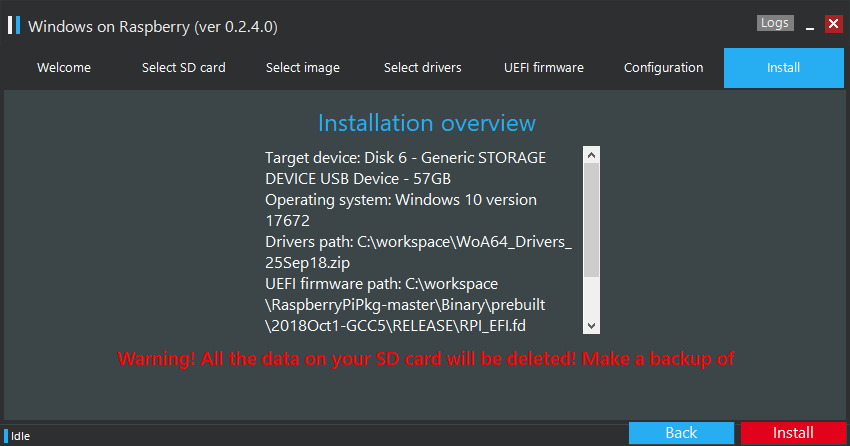Open the UEFI firmware tab
The height and width of the screenshot is (446, 850).
coord(544,68)
